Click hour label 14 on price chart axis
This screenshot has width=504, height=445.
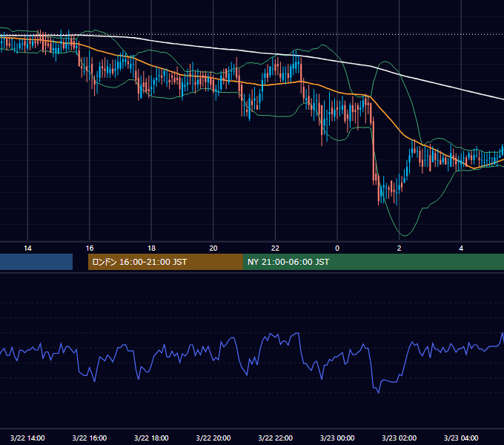27,248
